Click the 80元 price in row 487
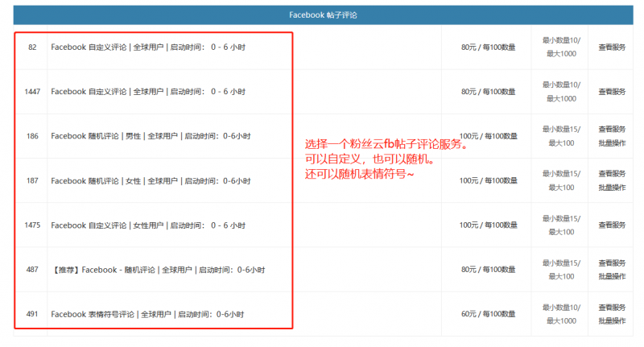The width and height of the screenshot is (644, 347). (488, 270)
